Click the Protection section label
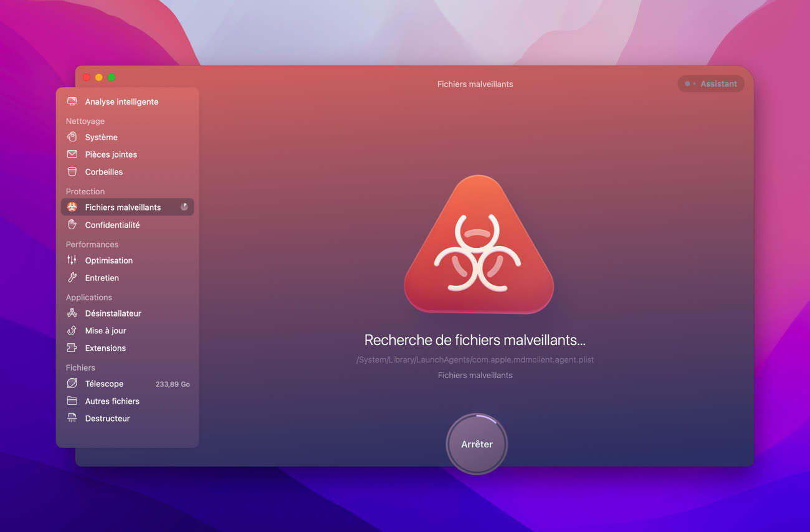Viewport: 810px width, 532px height. tap(85, 191)
